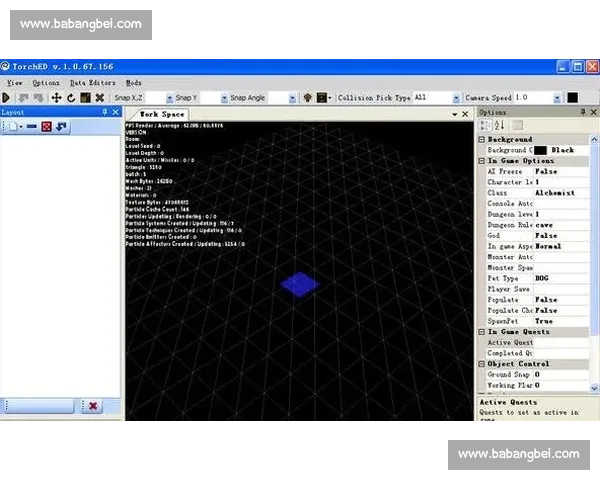Viewport: 600px width, 480px height.
Task: Select the Move tool with four arrows
Action: click(56, 98)
